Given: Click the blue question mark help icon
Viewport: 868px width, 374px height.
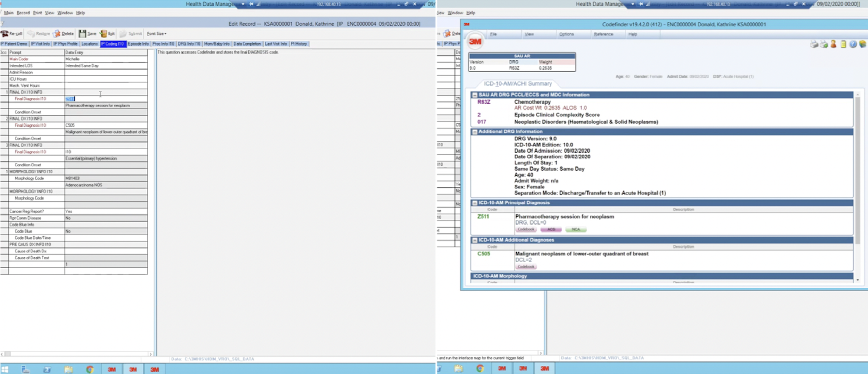Looking at the screenshot, I should 853,44.
